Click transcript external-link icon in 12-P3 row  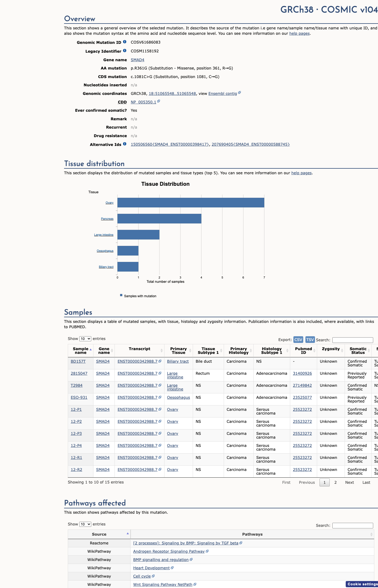pyautogui.click(x=160, y=433)
